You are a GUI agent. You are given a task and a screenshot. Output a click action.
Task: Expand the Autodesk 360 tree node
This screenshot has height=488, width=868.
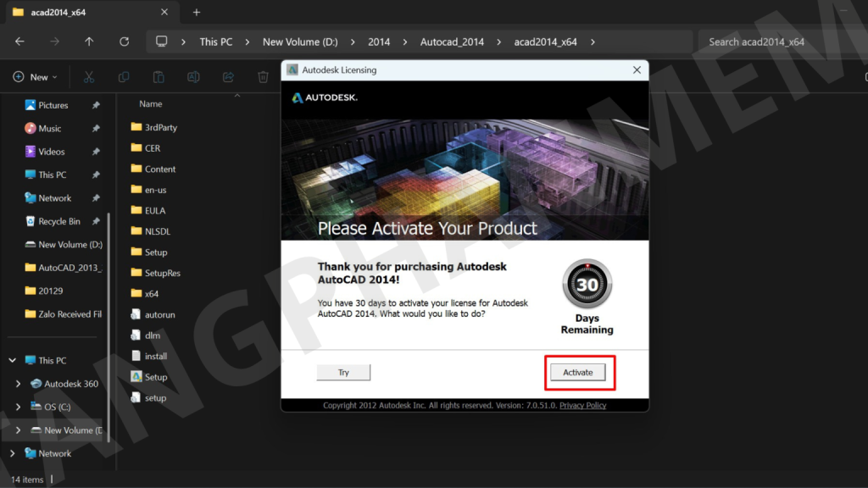19,384
